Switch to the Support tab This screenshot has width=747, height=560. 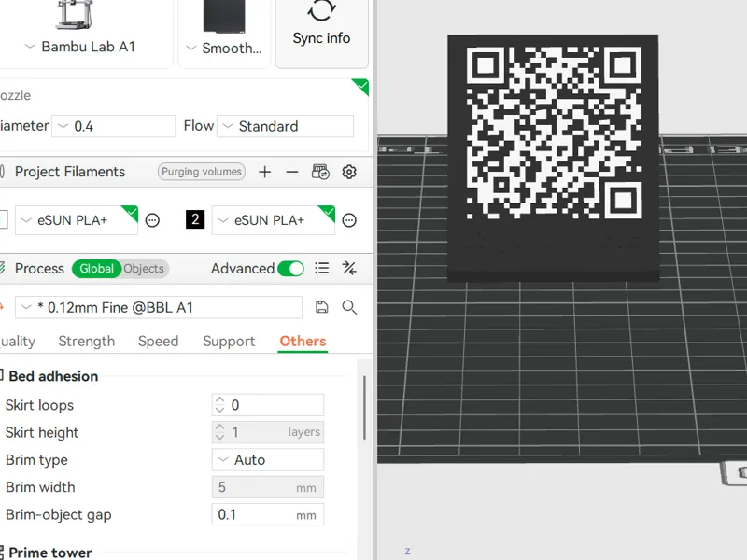(229, 341)
